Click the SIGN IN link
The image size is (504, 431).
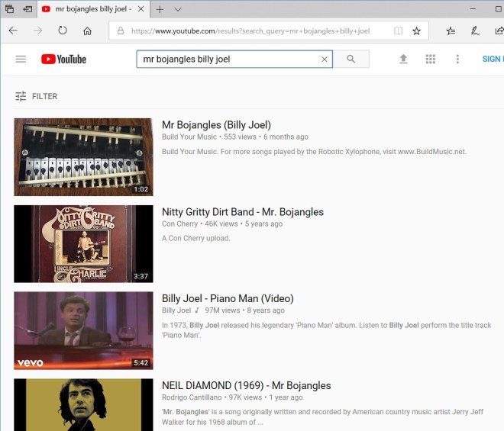click(493, 59)
